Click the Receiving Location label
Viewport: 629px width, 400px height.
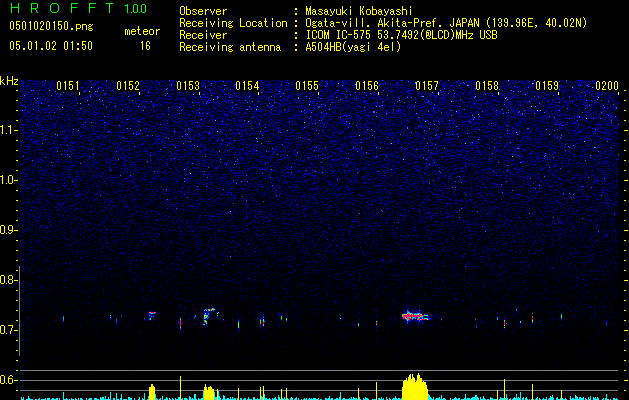pos(233,23)
